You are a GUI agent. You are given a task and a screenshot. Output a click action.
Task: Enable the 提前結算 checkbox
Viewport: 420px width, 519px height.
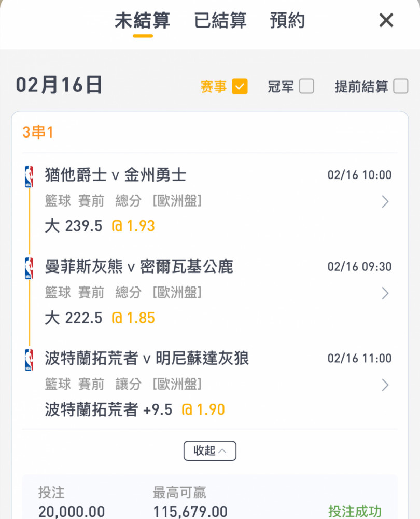coord(401,87)
